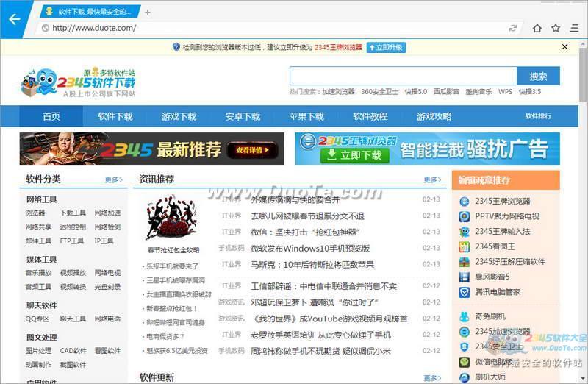The height and width of the screenshot is (384, 588).
Task: Click the PPTV聚力网络电视 icon
Action: [x=465, y=216]
